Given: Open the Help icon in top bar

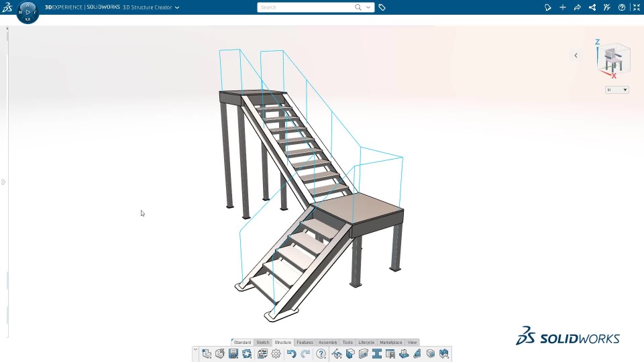Looking at the screenshot, I should (x=622, y=7).
